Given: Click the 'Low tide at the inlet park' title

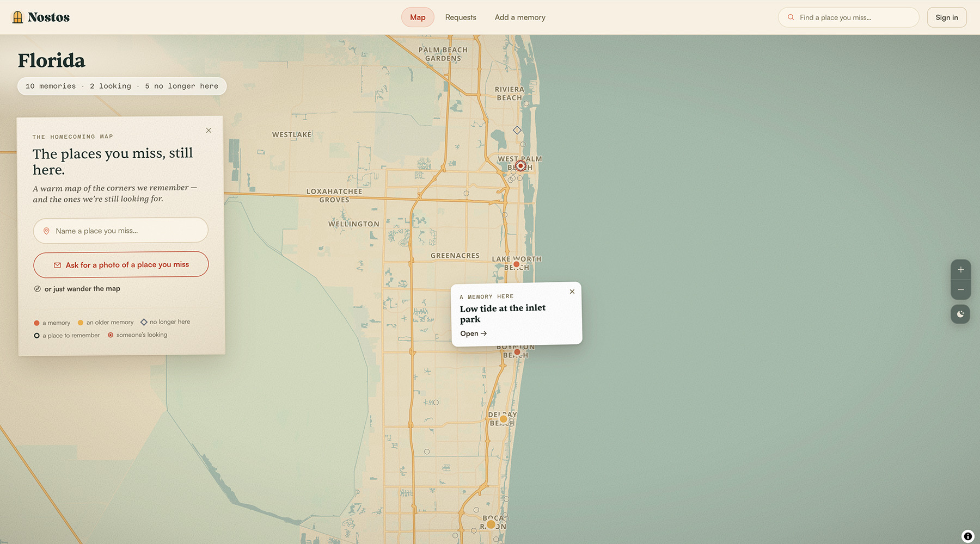Looking at the screenshot, I should 503,313.
